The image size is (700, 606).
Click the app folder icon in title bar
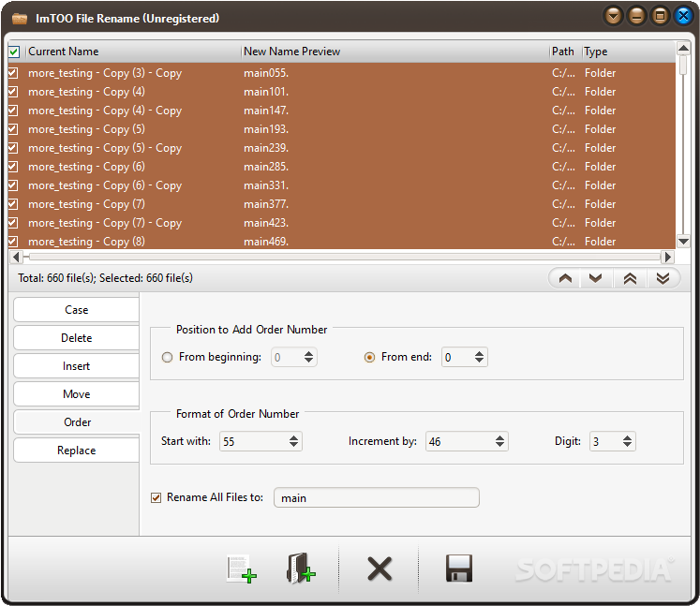(20, 19)
